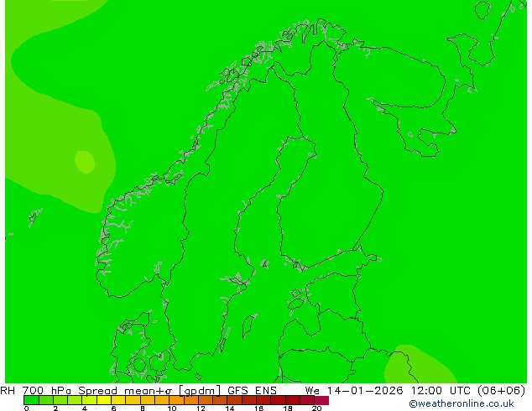
Task: Click the pale yellow-green spot in Norwegian Sea
Action: pyautogui.click(x=85, y=162)
